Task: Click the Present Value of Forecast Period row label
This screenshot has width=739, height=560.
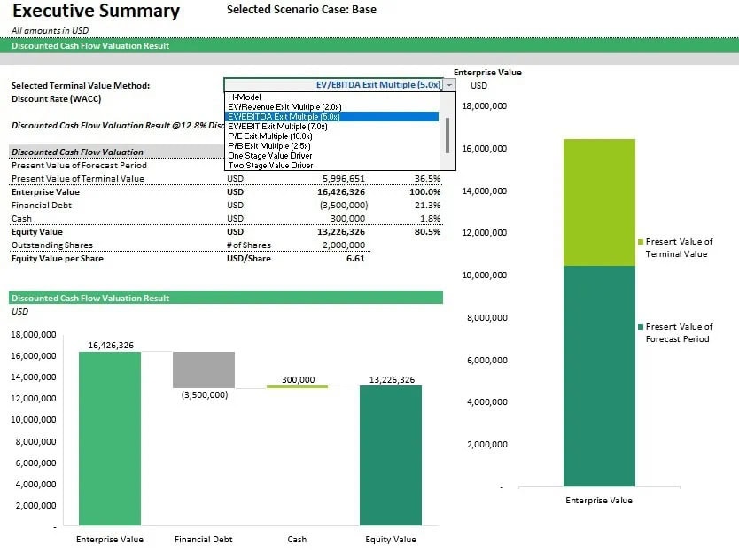Action: (x=79, y=166)
